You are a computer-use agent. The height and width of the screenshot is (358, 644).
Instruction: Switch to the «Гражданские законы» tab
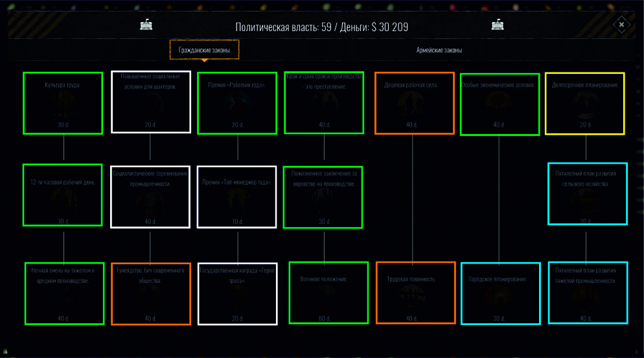tap(204, 50)
